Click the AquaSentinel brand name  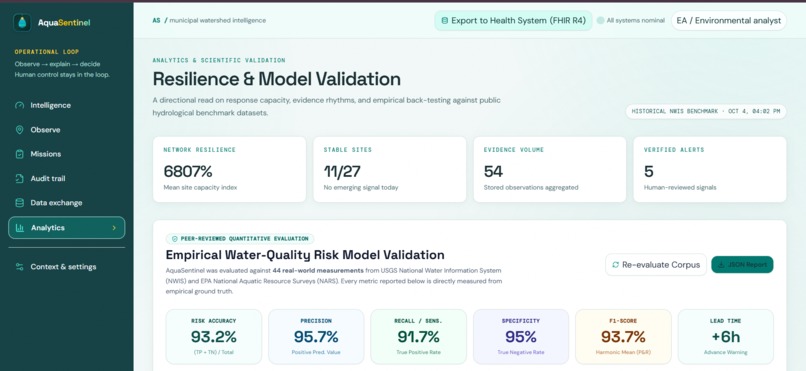[x=64, y=23]
